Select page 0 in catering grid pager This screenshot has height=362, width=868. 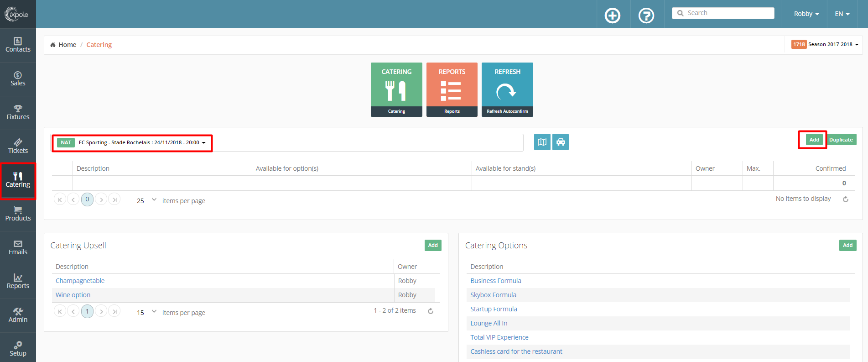pyautogui.click(x=87, y=199)
